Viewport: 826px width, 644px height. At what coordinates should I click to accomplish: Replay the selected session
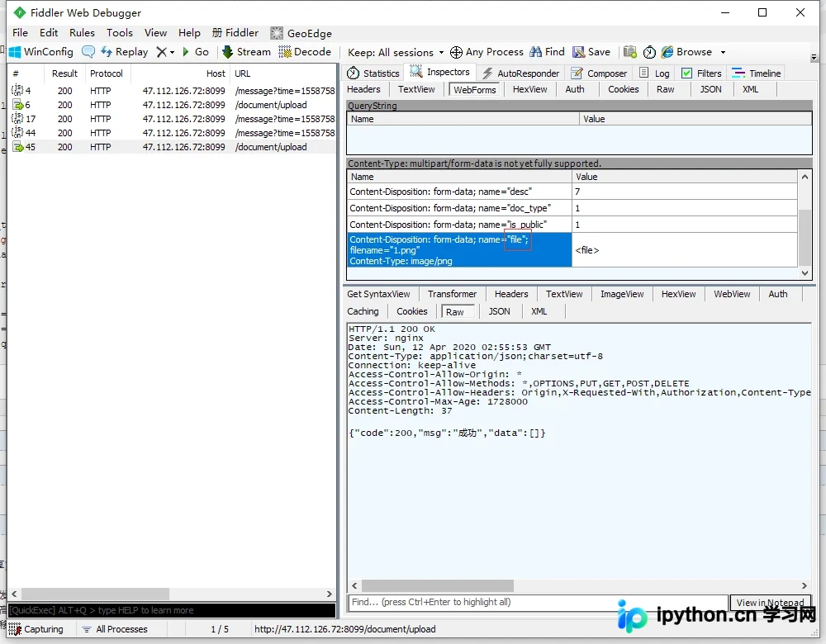click(x=125, y=52)
